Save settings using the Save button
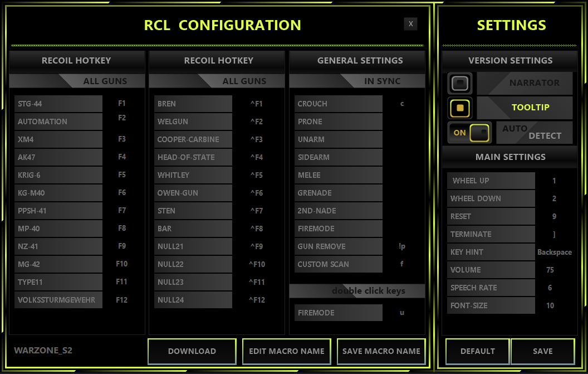 tap(542, 351)
